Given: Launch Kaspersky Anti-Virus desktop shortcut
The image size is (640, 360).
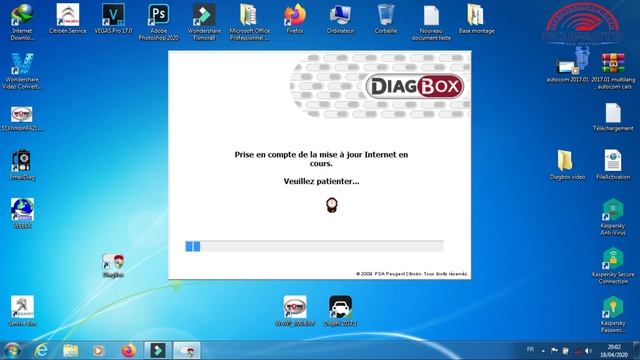Looking at the screenshot, I should pyautogui.click(x=613, y=217).
